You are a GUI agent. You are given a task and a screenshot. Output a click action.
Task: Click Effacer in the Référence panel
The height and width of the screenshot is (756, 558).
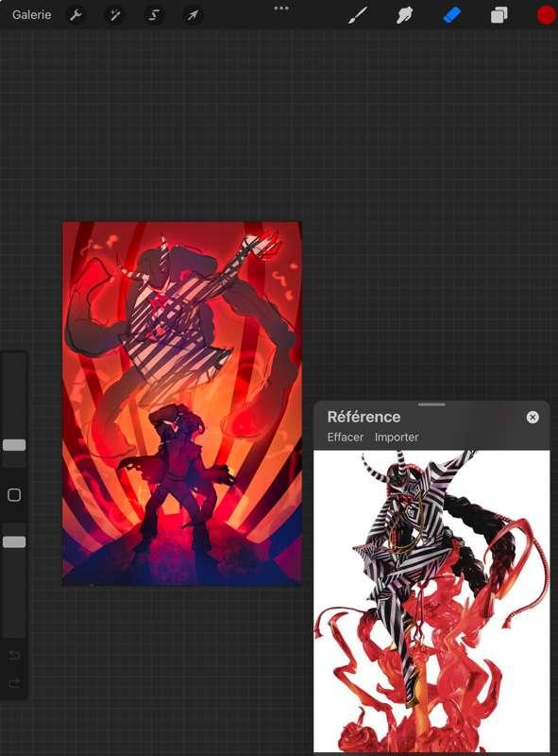(x=345, y=437)
